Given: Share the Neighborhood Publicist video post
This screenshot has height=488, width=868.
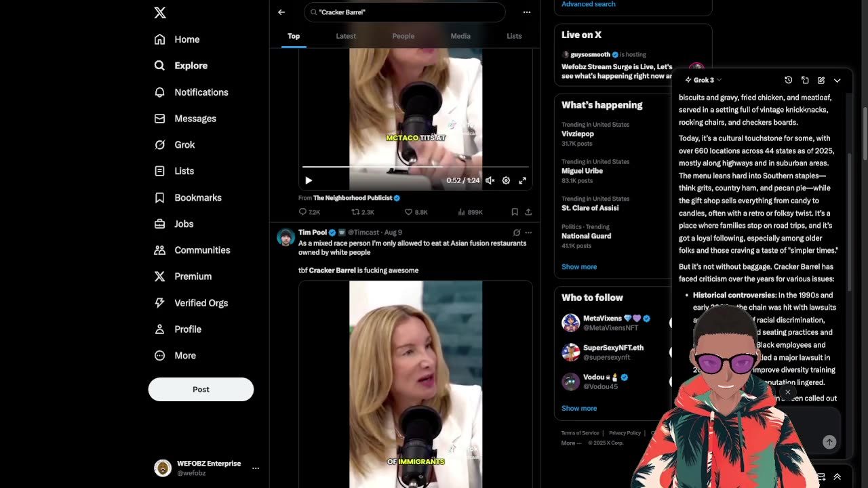Looking at the screenshot, I should click(528, 212).
